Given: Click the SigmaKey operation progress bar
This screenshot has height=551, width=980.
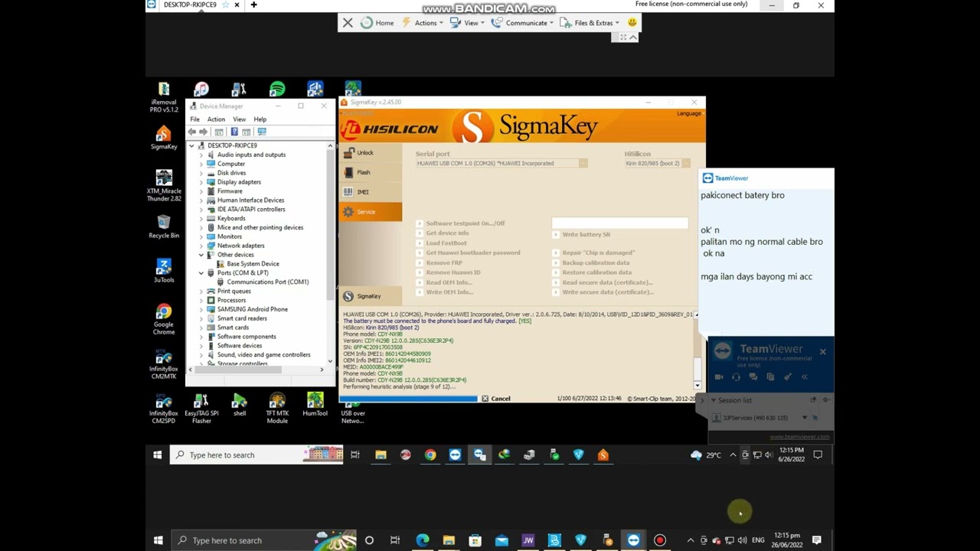Looking at the screenshot, I should tap(410, 399).
